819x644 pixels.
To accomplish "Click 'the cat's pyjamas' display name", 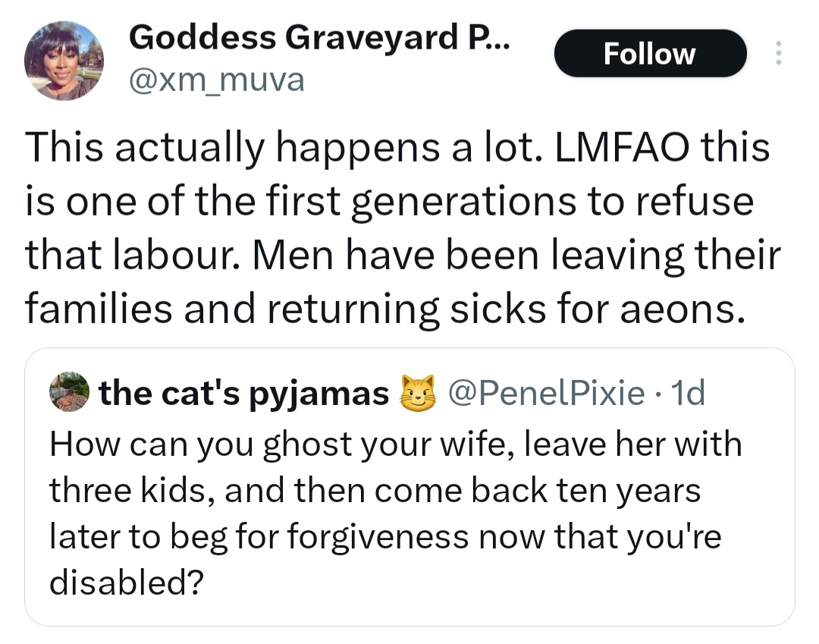I will [x=243, y=394].
